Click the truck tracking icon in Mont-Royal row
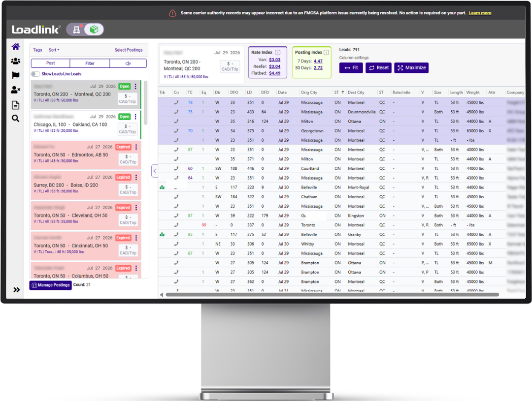 [x=162, y=187]
